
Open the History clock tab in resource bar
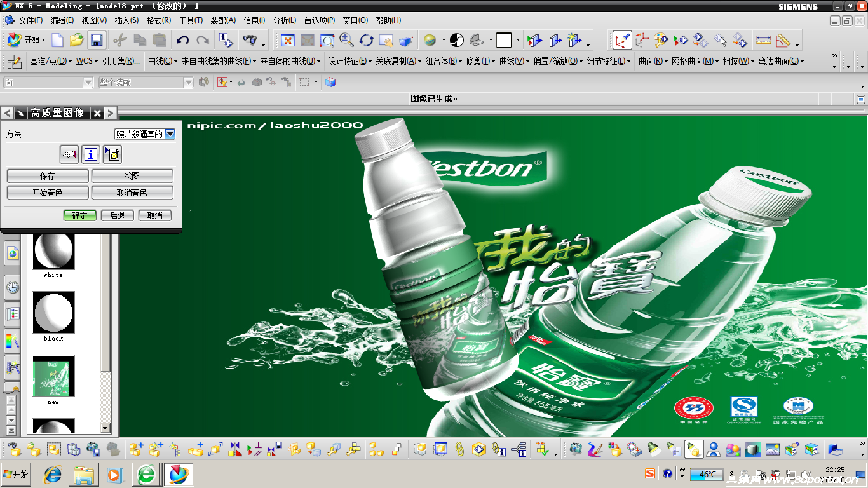[13, 288]
